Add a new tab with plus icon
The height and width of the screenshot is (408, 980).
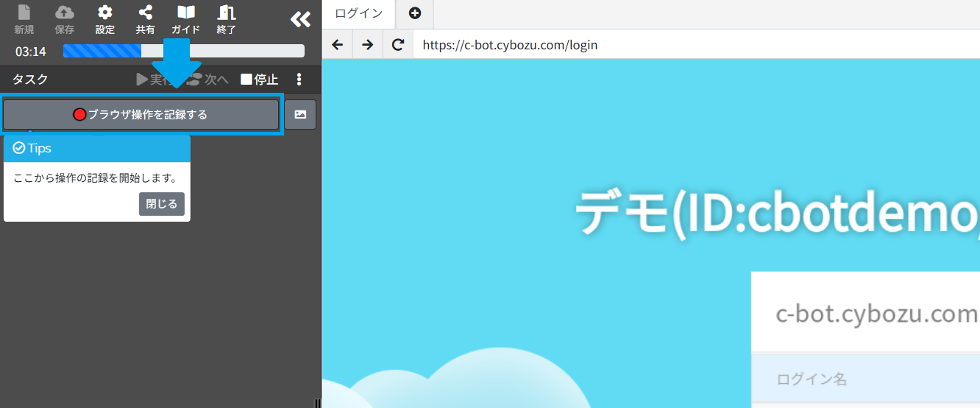click(x=415, y=13)
